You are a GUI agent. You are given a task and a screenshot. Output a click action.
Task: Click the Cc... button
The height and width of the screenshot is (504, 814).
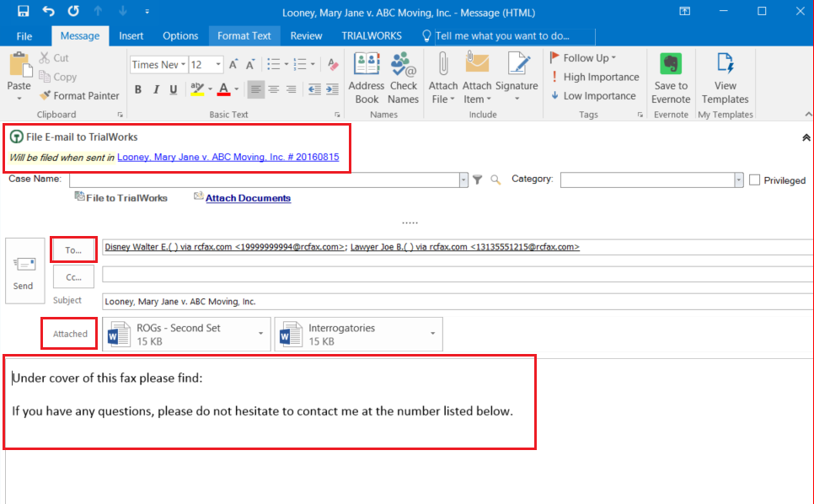pyautogui.click(x=73, y=277)
